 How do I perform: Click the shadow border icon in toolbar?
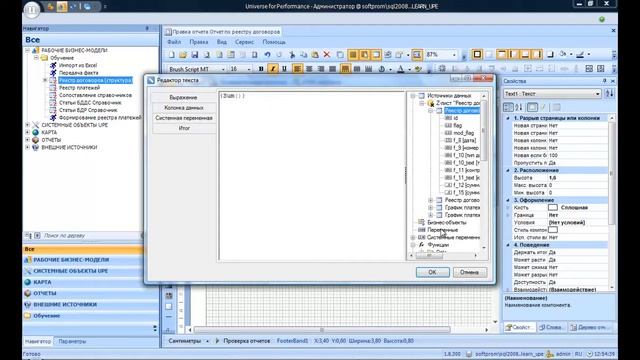(x=550, y=54)
